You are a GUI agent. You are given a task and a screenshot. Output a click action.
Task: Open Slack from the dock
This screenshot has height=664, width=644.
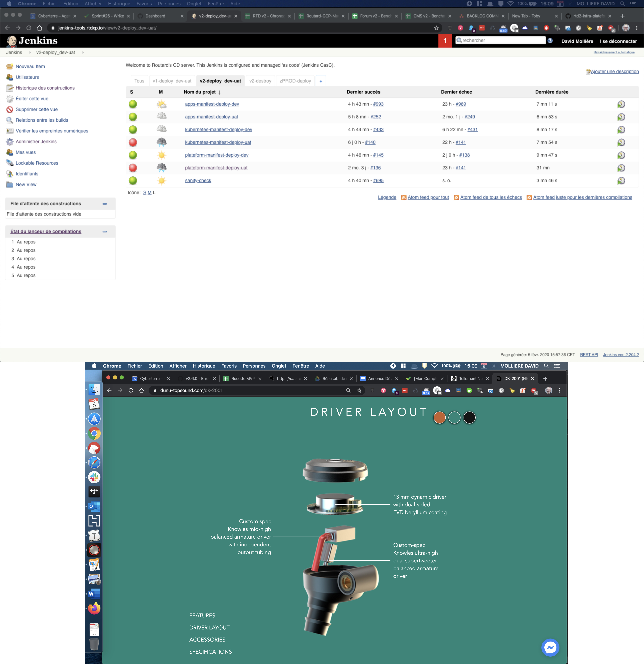(x=94, y=477)
